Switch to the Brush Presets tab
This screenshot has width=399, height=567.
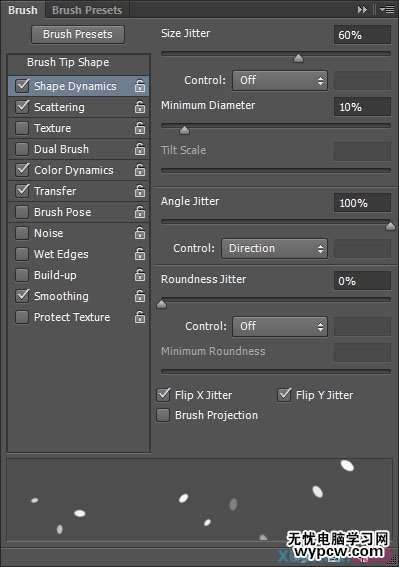[x=87, y=10]
